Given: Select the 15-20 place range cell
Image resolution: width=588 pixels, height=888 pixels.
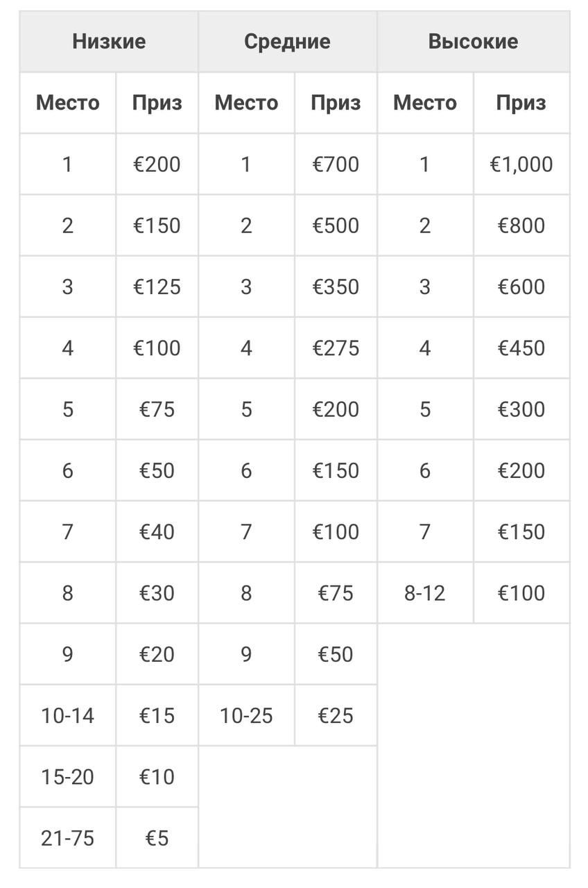Looking at the screenshot, I should tap(67, 776).
